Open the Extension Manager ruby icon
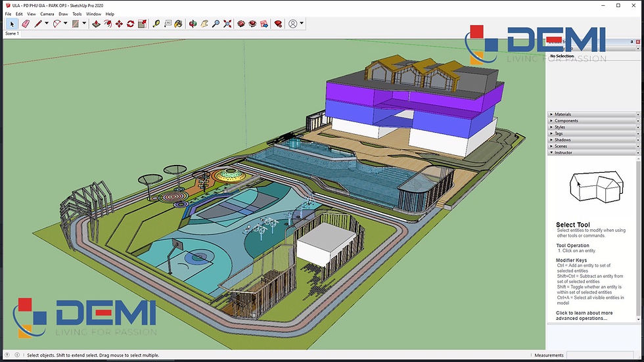 [x=278, y=24]
